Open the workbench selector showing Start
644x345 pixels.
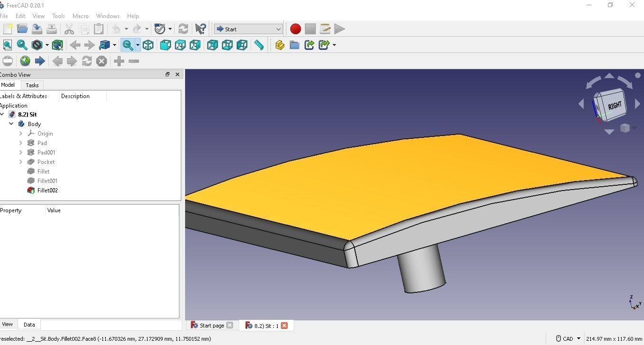pos(248,29)
